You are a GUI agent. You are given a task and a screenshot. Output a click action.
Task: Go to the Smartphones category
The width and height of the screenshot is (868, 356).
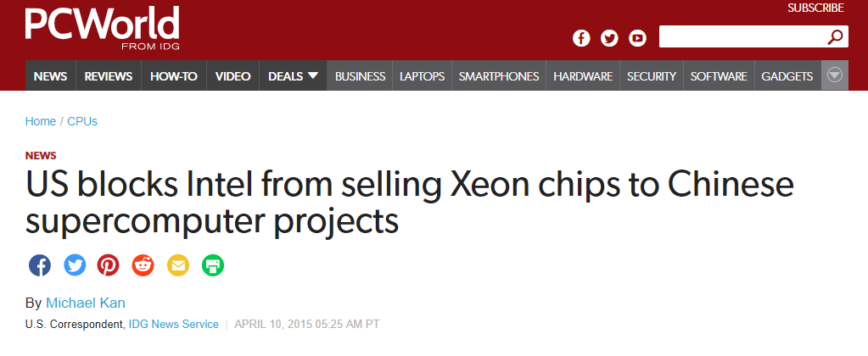point(499,76)
